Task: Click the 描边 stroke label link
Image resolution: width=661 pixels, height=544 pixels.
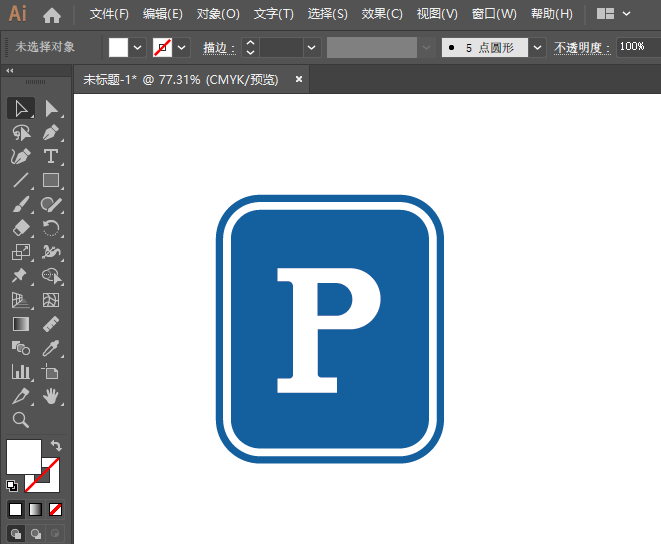Action: pos(214,47)
